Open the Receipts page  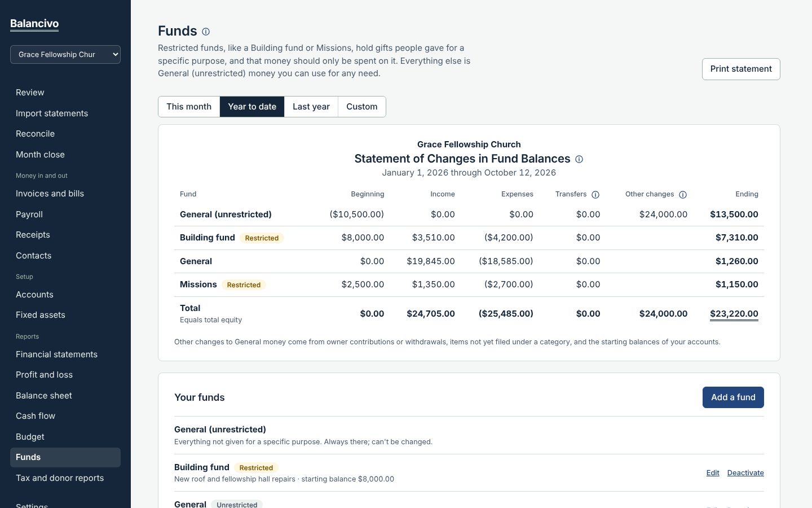65,235
